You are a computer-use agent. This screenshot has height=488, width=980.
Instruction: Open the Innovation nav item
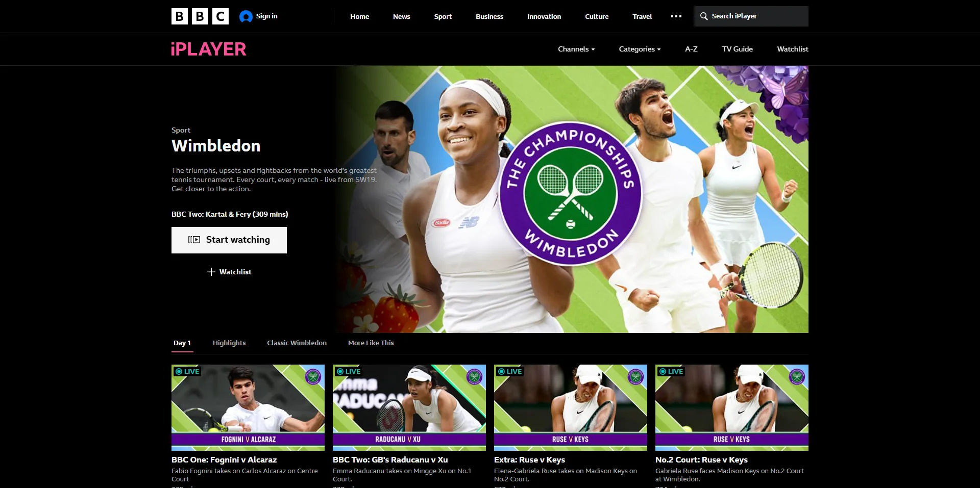click(544, 16)
